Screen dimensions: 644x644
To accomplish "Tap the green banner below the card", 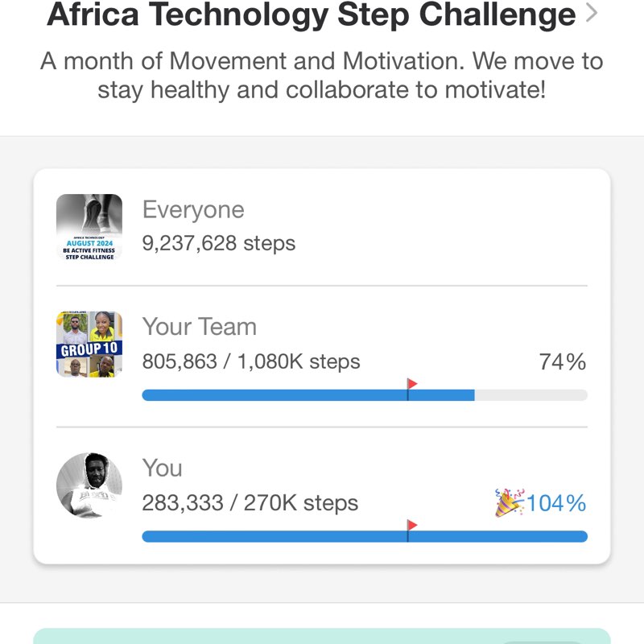I will pyautogui.click(x=322, y=636).
